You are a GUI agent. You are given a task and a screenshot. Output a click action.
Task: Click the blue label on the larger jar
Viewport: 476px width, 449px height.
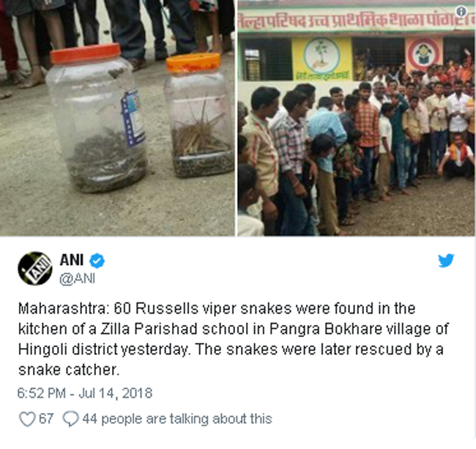pyautogui.click(x=133, y=119)
